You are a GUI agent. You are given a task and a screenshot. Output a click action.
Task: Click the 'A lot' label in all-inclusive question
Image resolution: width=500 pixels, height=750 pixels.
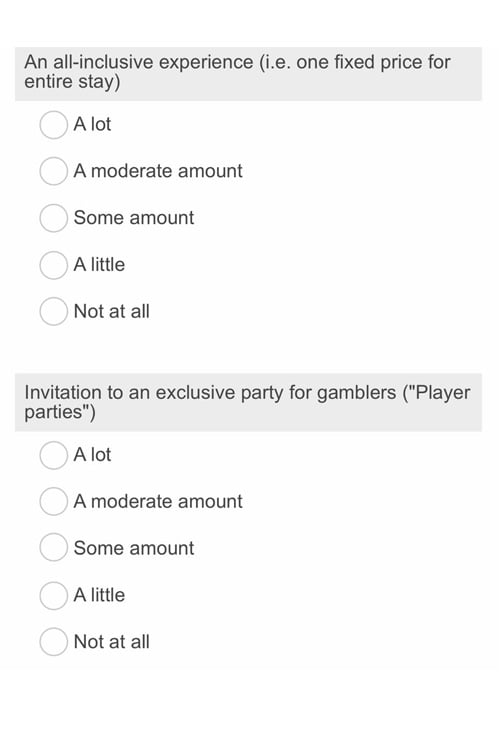pyautogui.click(x=92, y=124)
